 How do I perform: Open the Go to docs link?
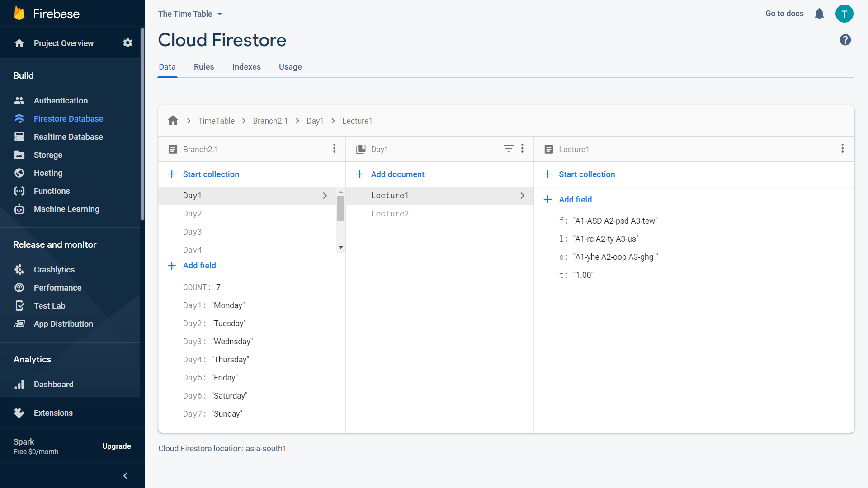click(x=784, y=14)
